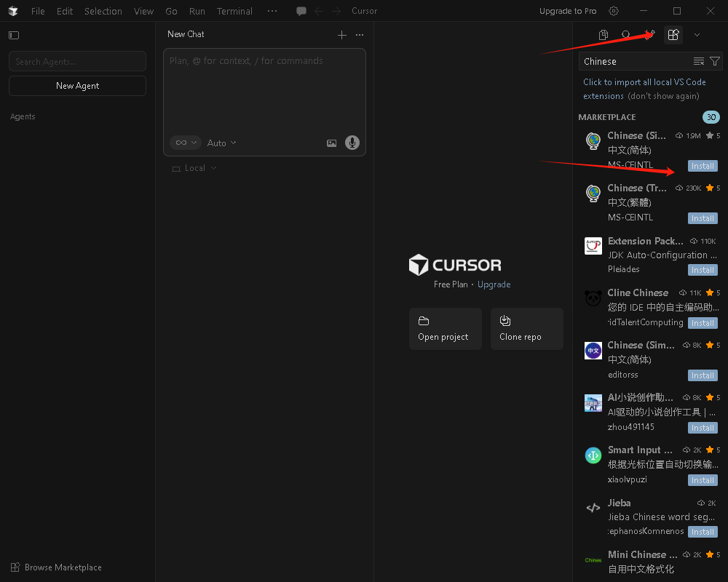The height and width of the screenshot is (582, 728).
Task: Open the agent mode infinity dropdown
Action: tap(185, 143)
